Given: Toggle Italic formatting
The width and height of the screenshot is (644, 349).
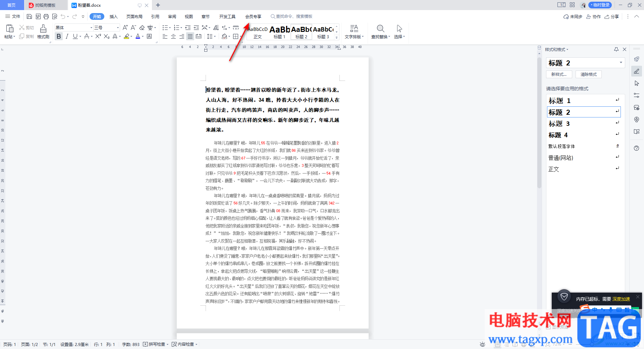Looking at the screenshot, I should coord(67,36).
